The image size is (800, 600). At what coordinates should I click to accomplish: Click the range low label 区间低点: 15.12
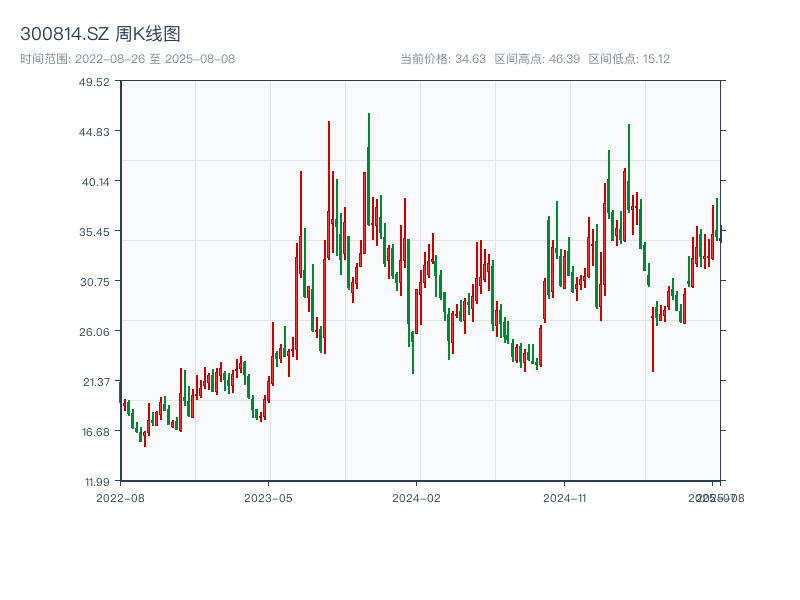[x=629, y=59]
